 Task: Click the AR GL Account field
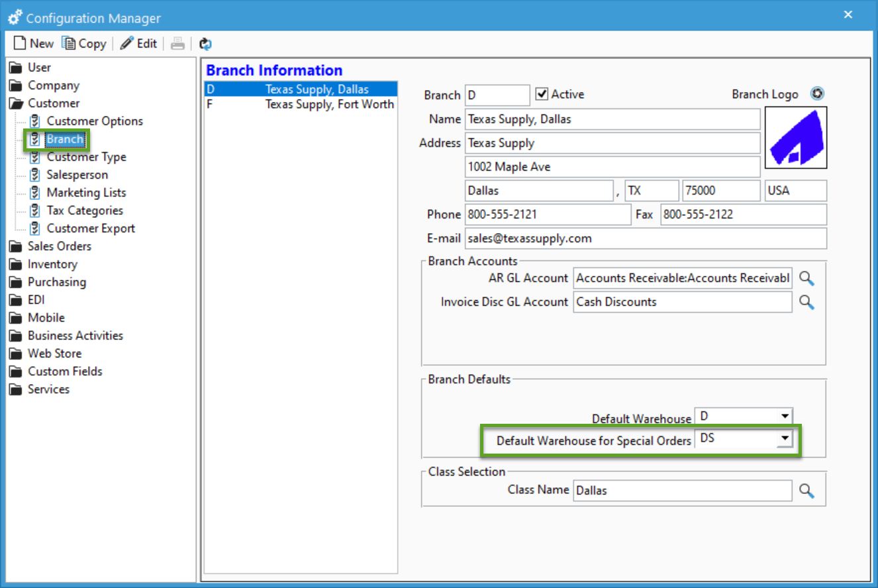[683, 278]
